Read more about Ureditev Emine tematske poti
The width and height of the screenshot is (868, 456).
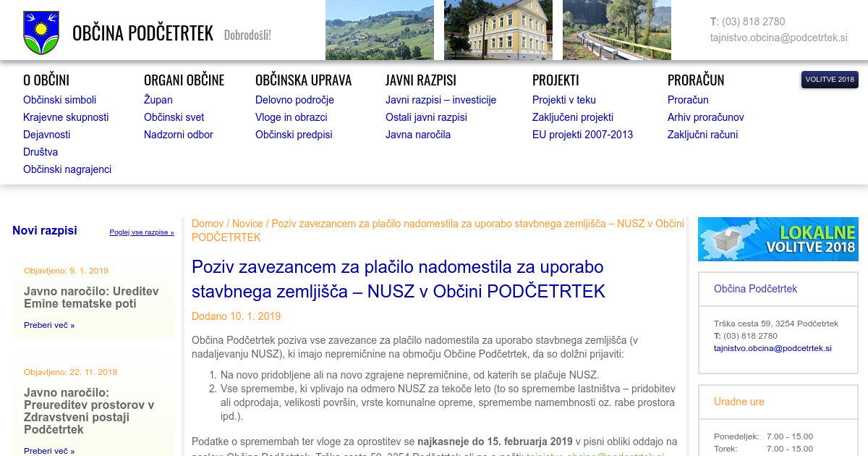(x=49, y=325)
